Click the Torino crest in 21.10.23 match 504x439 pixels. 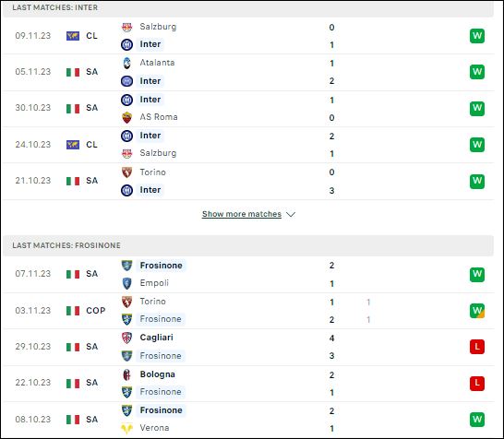click(127, 172)
